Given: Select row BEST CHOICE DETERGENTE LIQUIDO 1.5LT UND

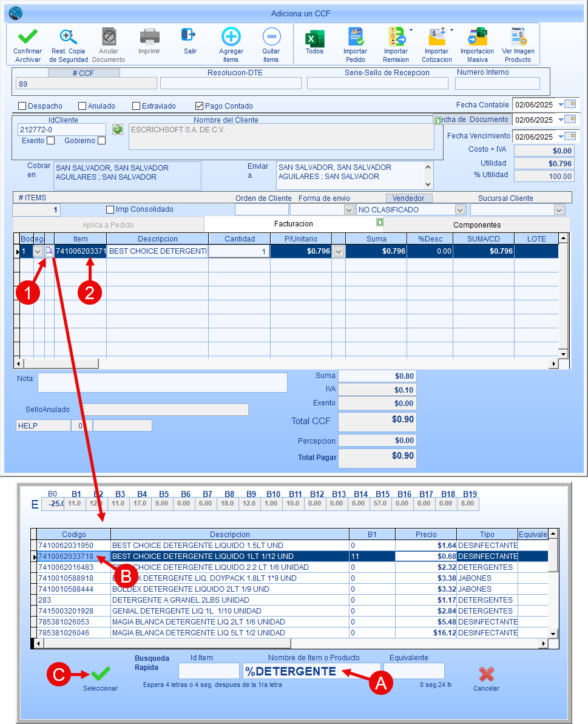Looking at the screenshot, I should click(x=292, y=546).
